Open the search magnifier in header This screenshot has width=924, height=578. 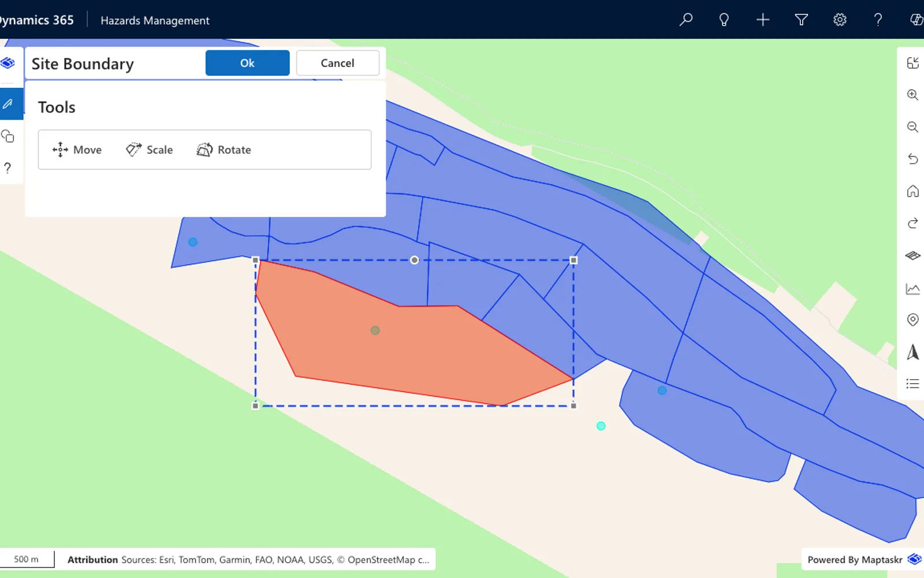tap(685, 20)
